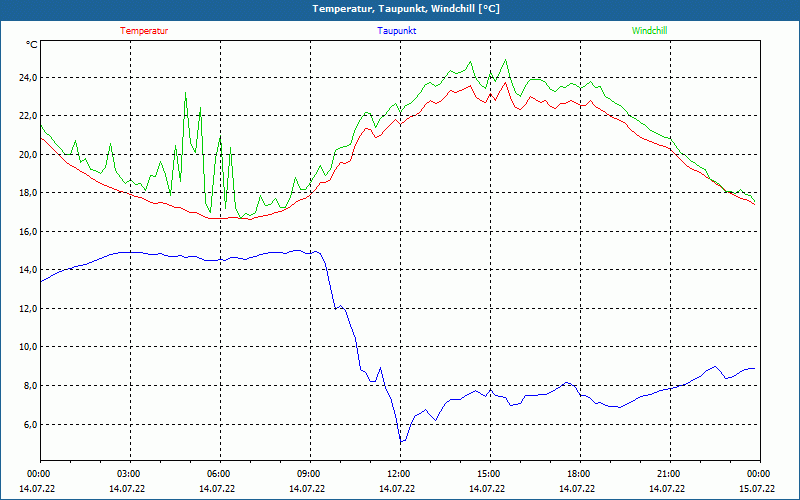Click the '10,0' y-axis value

click(x=29, y=347)
